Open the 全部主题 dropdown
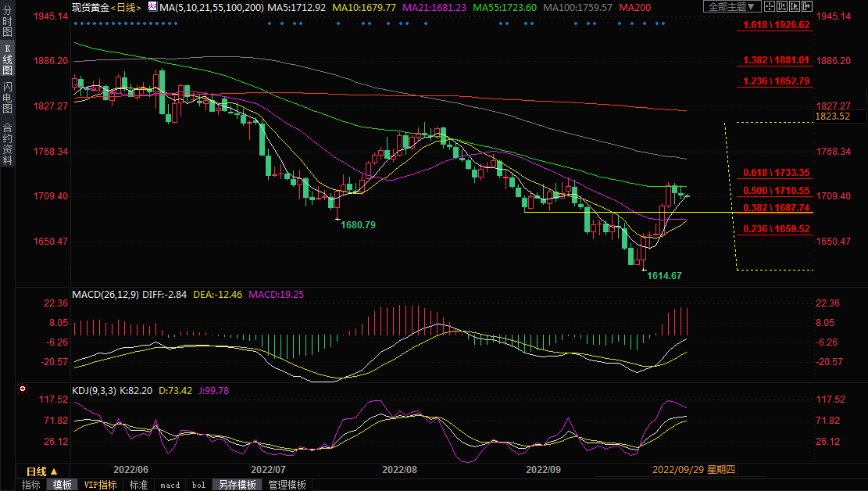The image size is (868, 491). tap(731, 6)
